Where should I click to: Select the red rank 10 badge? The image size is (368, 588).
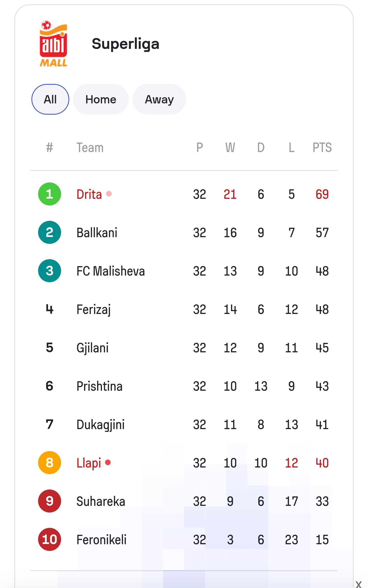pyautogui.click(x=50, y=539)
